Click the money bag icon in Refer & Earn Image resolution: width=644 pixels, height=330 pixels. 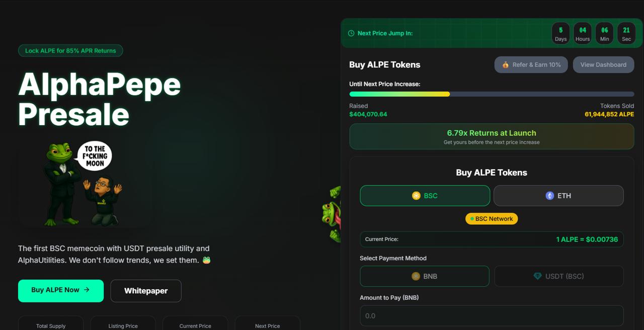pos(505,65)
